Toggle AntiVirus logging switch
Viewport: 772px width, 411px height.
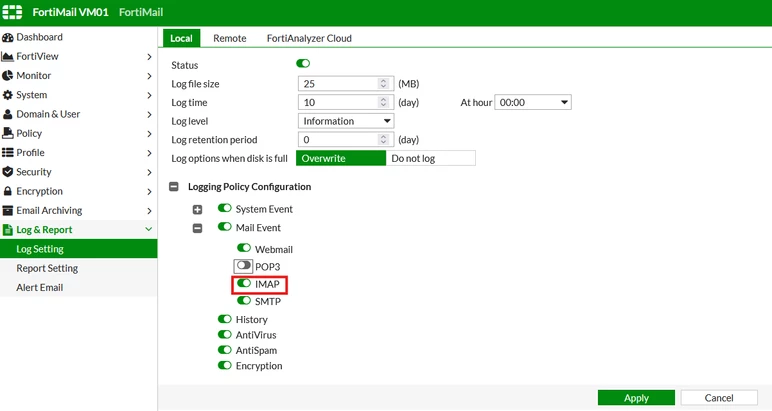point(225,334)
